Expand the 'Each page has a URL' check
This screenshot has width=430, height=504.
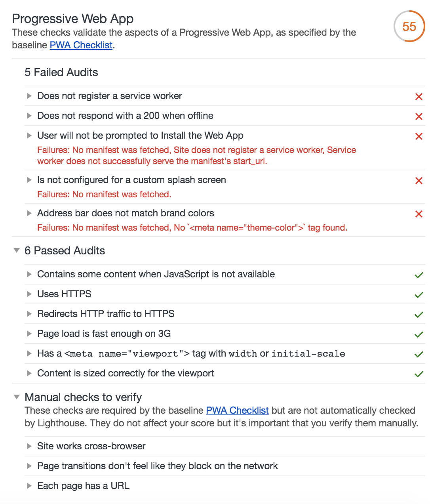click(29, 486)
